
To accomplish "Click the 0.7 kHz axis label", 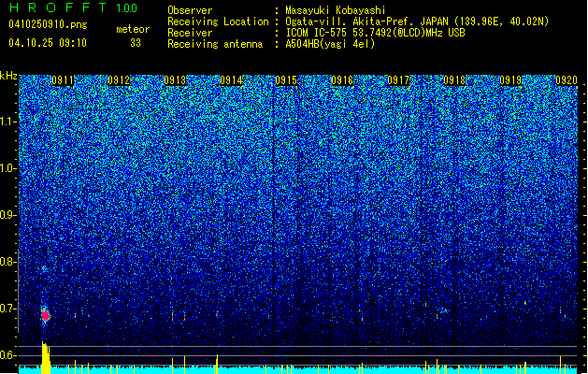I will [x=7, y=309].
